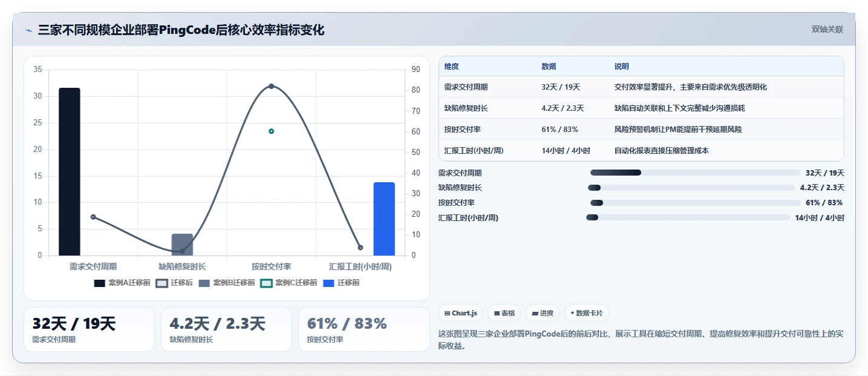
Task: Click the 维度 table column header
Action: [x=451, y=66]
